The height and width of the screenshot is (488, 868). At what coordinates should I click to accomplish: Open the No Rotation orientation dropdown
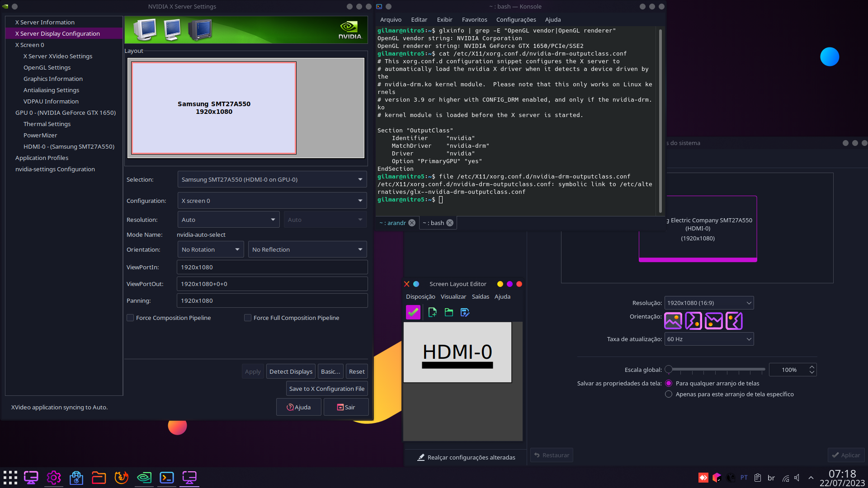point(210,249)
